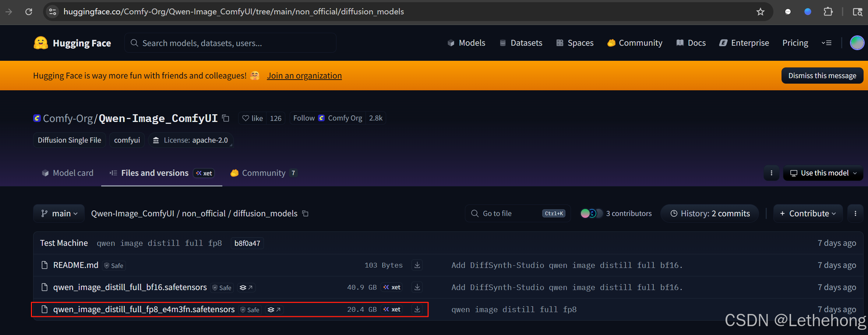Click Safe badge on fp8_e4m3fn file
The height and width of the screenshot is (335, 868).
250,310
